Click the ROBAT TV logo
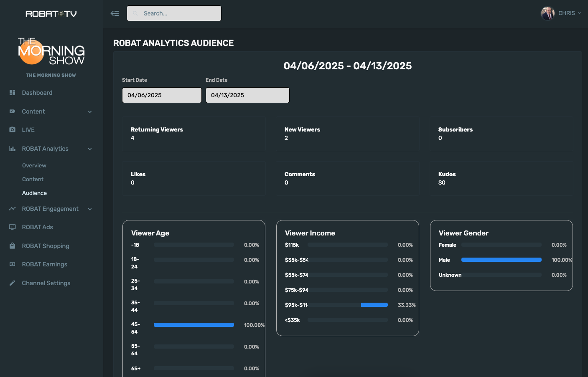The width and height of the screenshot is (588, 377). coord(51,14)
